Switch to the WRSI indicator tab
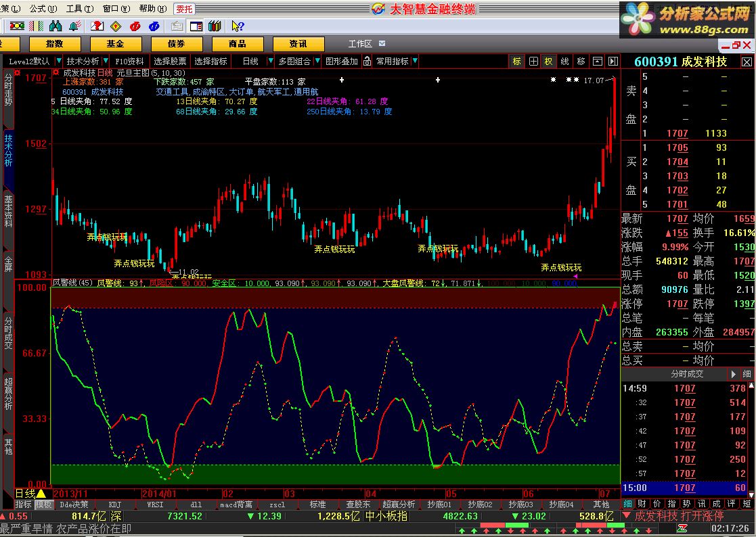 point(155,505)
